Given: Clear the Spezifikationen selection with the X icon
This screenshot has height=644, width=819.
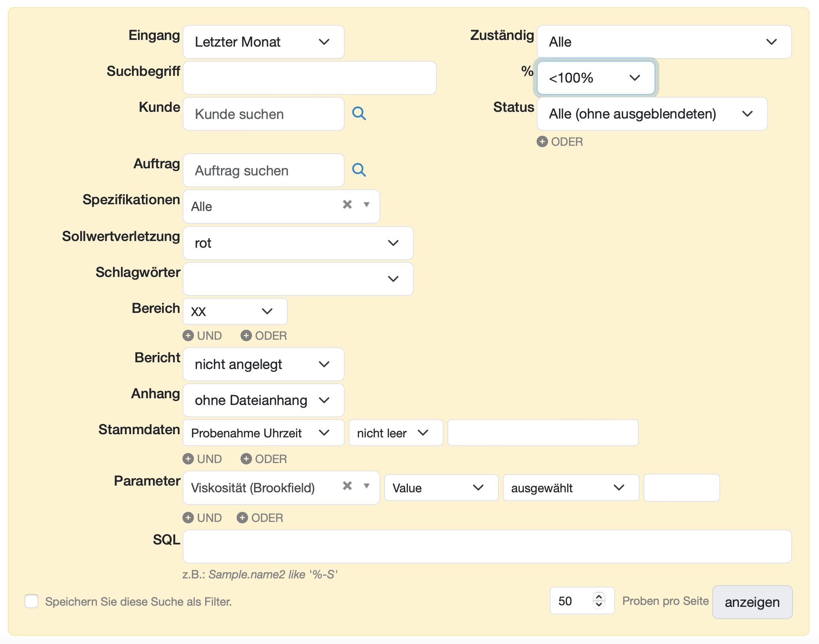Looking at the screenshot, I should click(347, 204).
